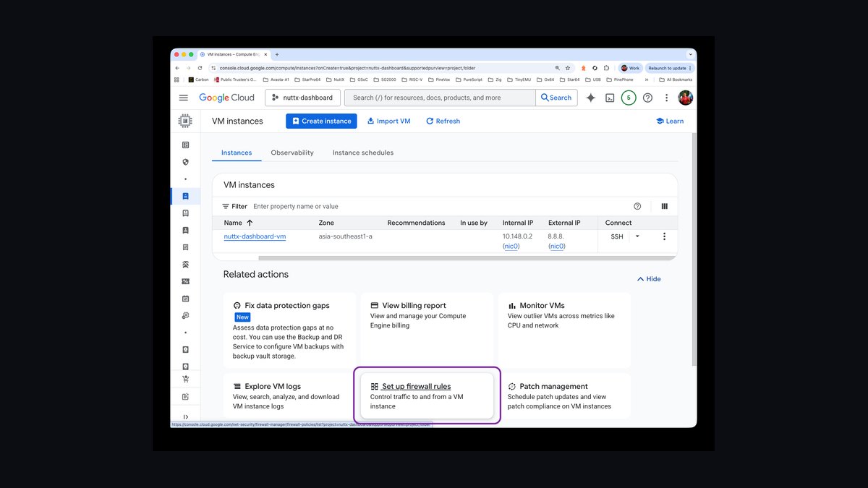868x488 pixels.
Task: Click the Filter icon in VM table
Action: [x=226, y=206]
